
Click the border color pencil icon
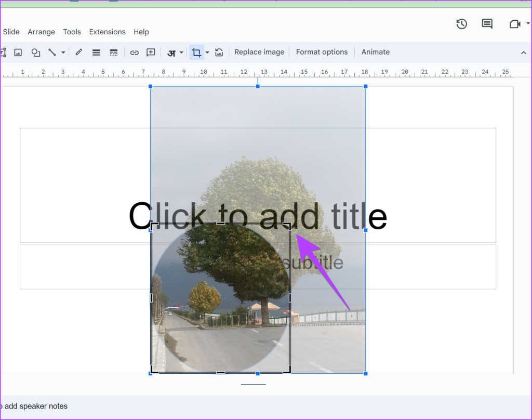pos(79,52)
